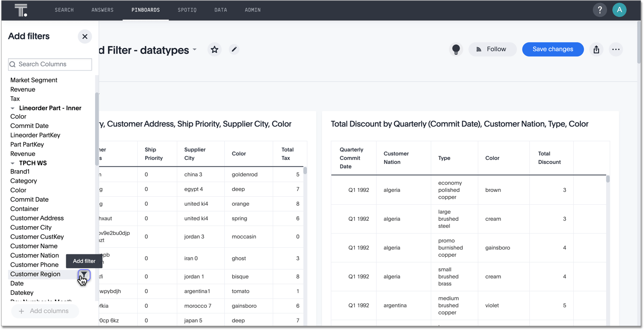Switch to the Answers tab
The image size is (644, 330).
click(x=103, y=10)
